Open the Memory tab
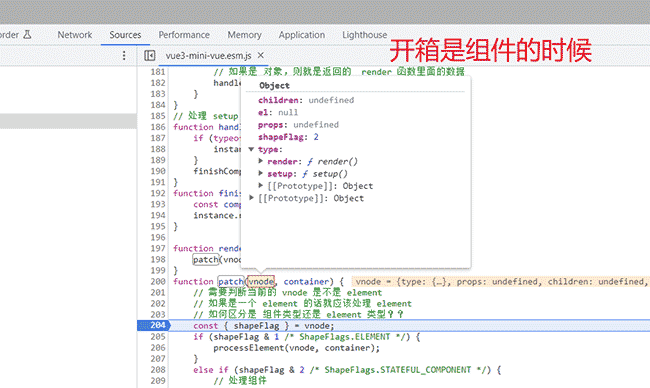The height and width of the screenshot is (388, 650). click(x=244, y=35)
